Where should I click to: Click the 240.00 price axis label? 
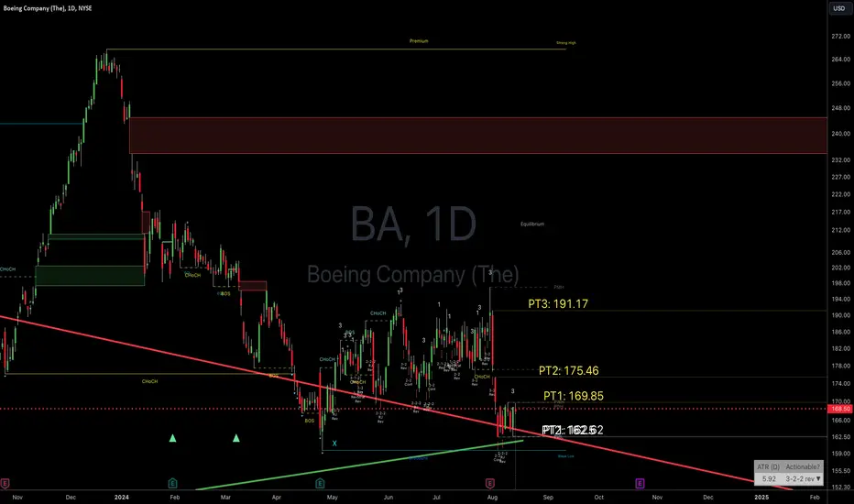[840, 134]
